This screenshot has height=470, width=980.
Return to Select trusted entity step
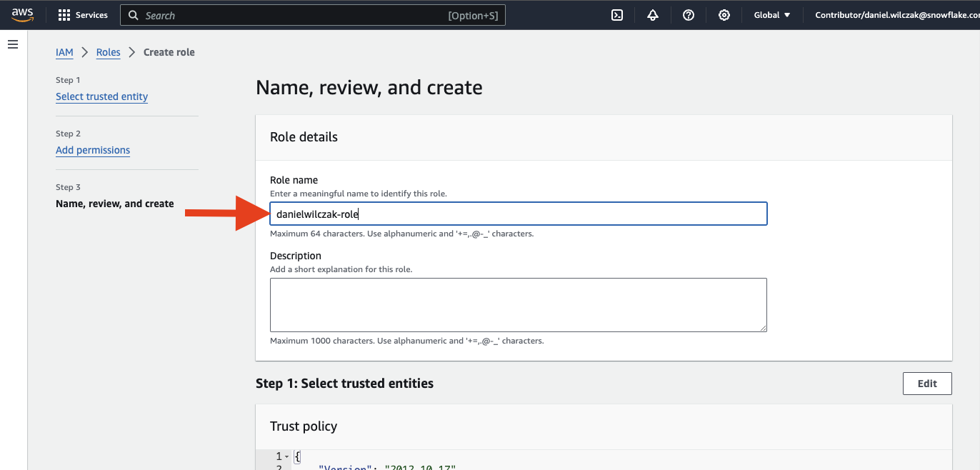101,96
